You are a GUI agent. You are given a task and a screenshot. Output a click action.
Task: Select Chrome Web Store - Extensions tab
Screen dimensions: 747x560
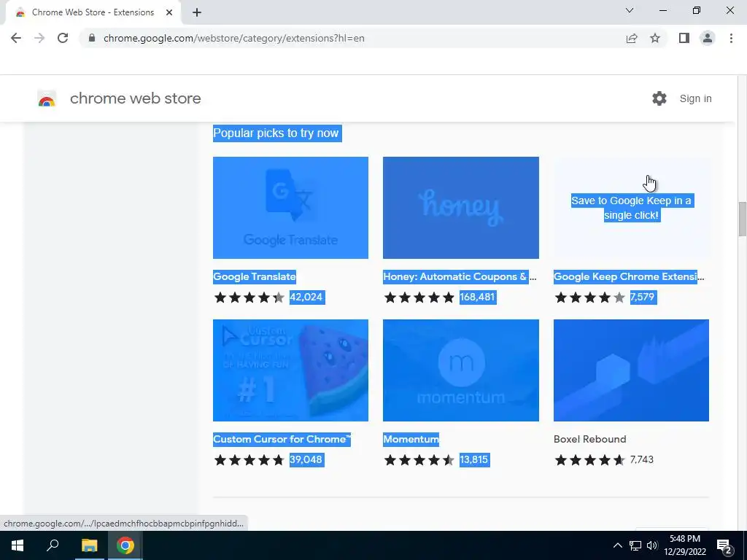pos(93,12)
